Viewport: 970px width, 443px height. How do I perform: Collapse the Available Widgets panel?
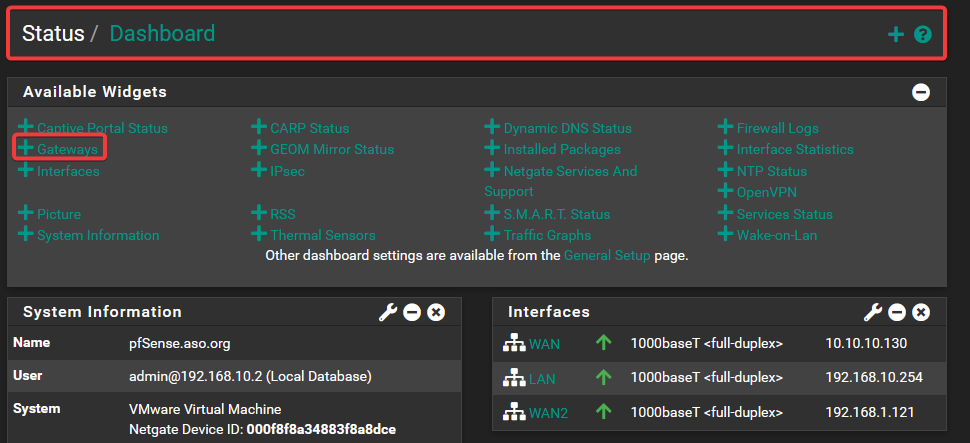tap(921, 92)
